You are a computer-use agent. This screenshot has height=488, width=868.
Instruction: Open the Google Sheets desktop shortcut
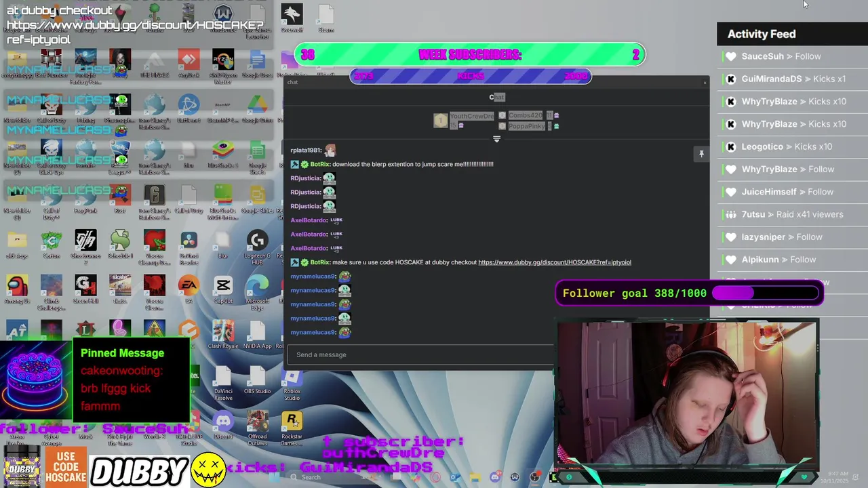click(257, 158)
